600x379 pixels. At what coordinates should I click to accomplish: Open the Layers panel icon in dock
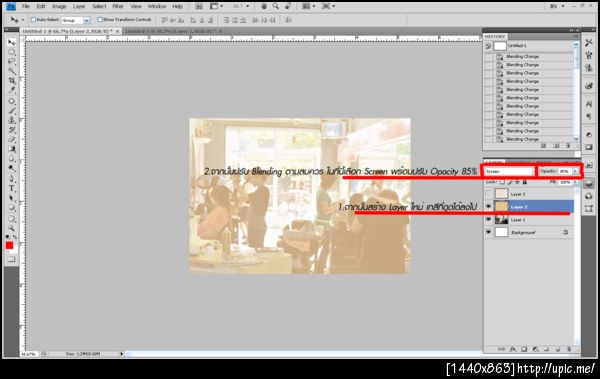click(589, 183)
